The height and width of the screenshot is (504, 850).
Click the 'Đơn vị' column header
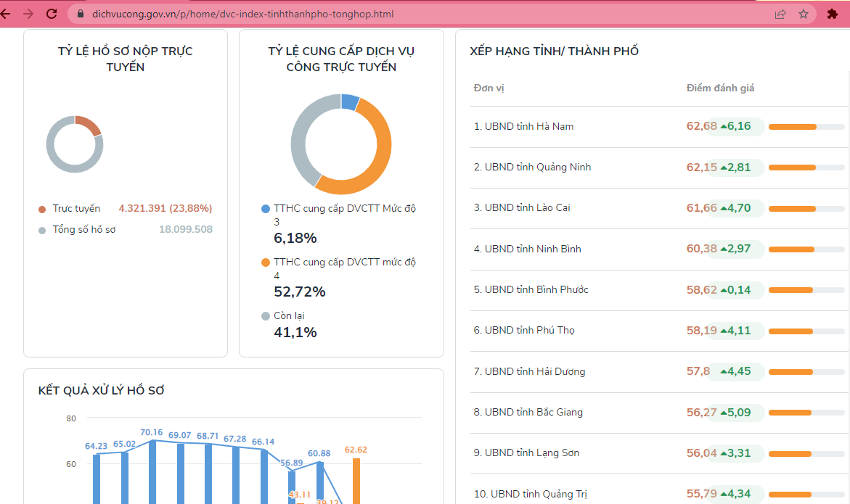pos(489,88)
